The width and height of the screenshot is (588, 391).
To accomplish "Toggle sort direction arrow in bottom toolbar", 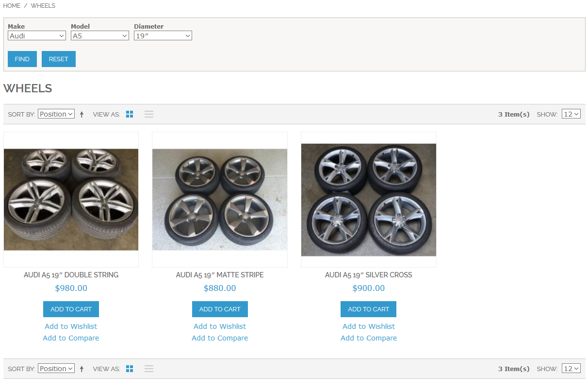I will [82, 369].
